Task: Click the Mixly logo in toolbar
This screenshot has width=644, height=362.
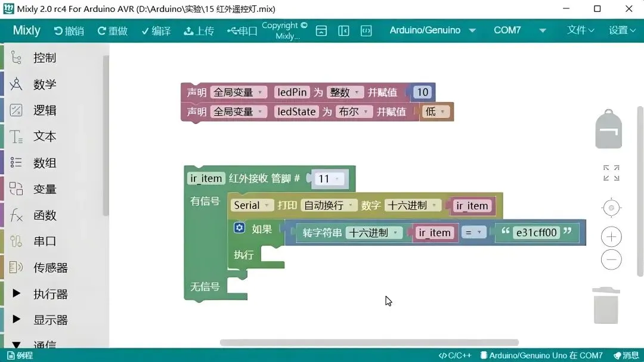Action: [26, 30]
